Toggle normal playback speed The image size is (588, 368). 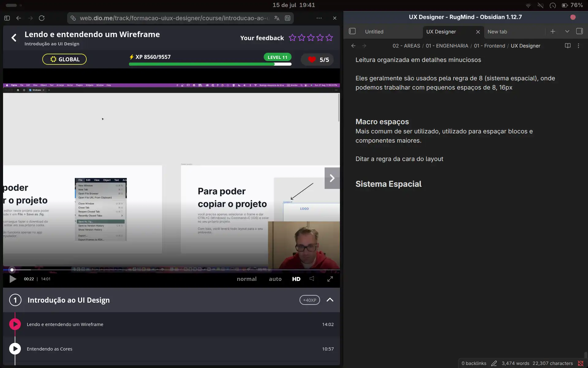[247, 279]
